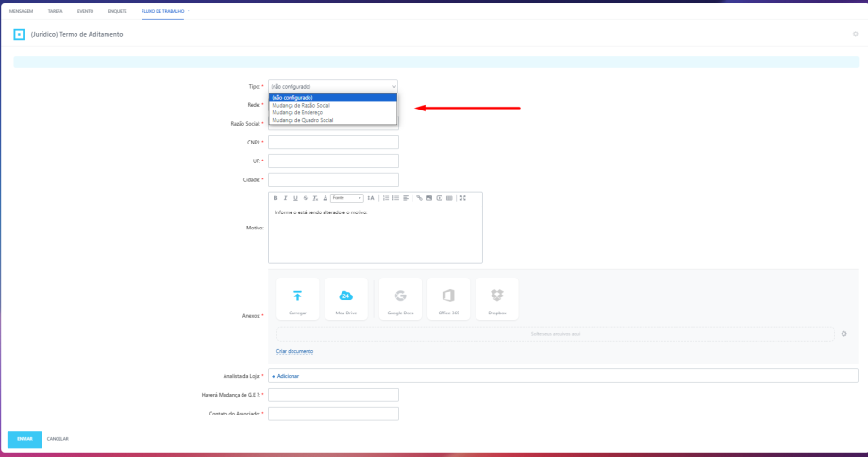Image resolution: width=868 pixels, height=457 pixels.
Task: Switch to the Tarefa tab
Action: [55, 10]
